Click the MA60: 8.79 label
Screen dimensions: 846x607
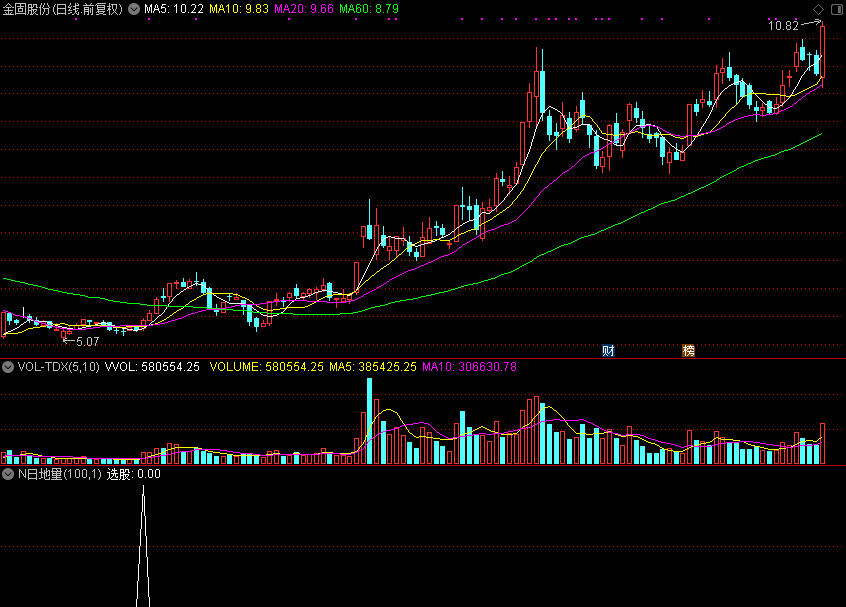(369, 9)
